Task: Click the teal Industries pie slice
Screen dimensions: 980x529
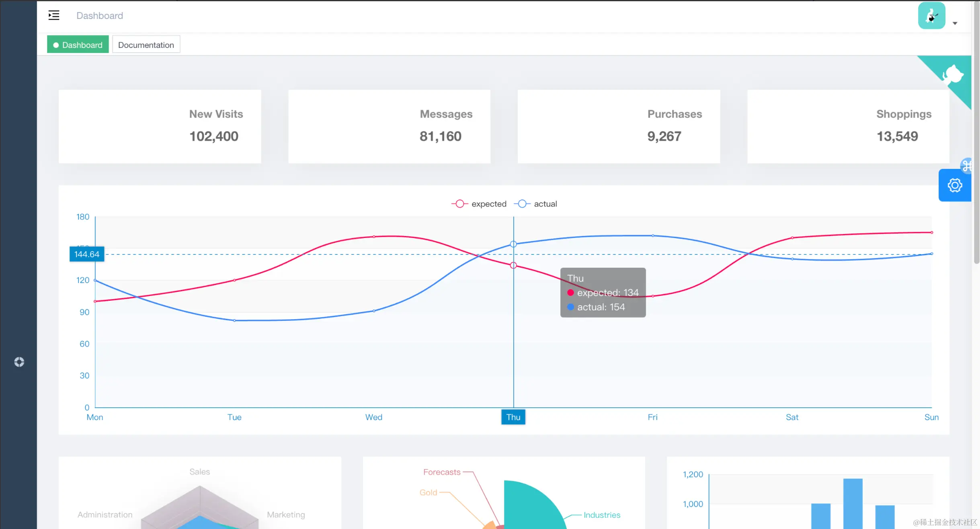Action: tap(531, 506)
